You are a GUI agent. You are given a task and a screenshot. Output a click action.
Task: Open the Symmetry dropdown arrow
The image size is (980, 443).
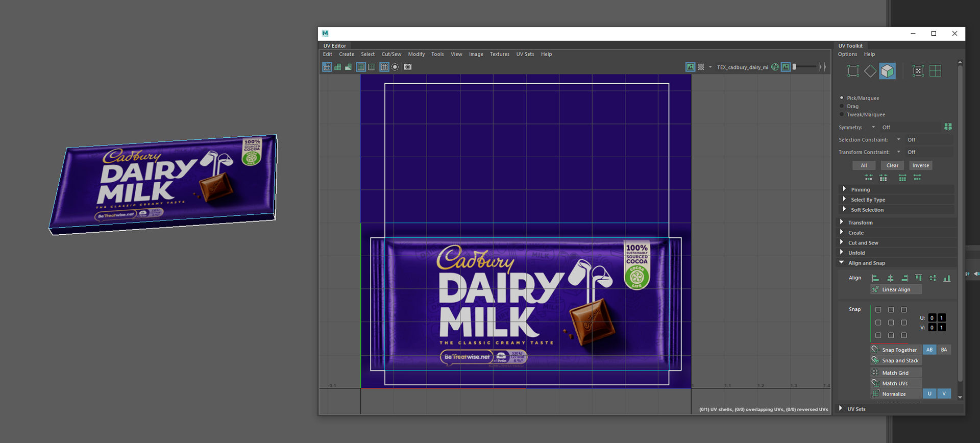coord(873,127)
